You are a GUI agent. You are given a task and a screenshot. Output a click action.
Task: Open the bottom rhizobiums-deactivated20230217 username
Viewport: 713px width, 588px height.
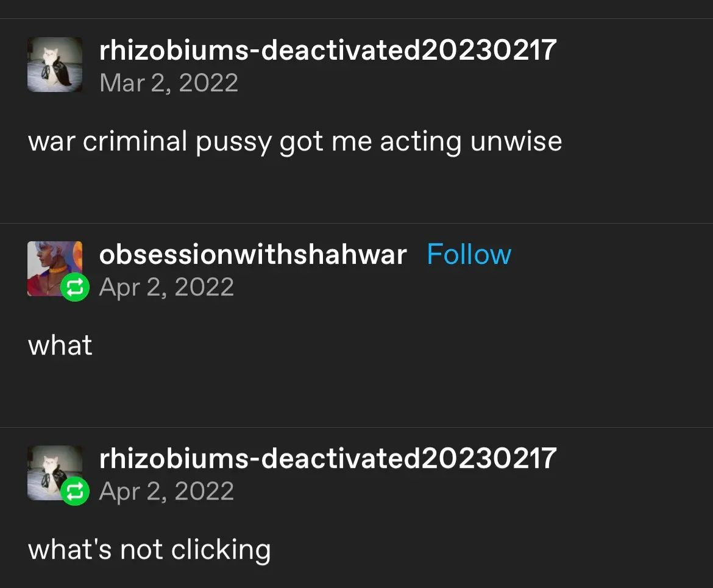tap(328, 458)
